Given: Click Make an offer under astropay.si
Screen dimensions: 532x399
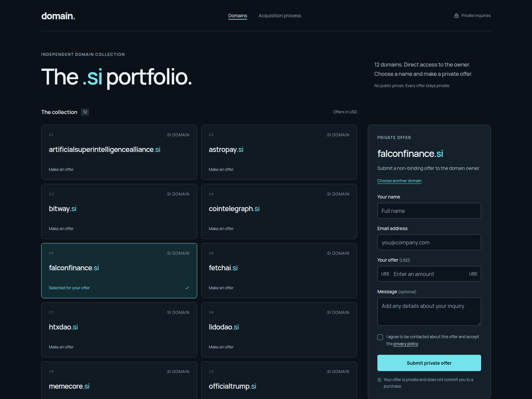Looking at the screenshot, I should pyautogui.click(x=221, y=170).
